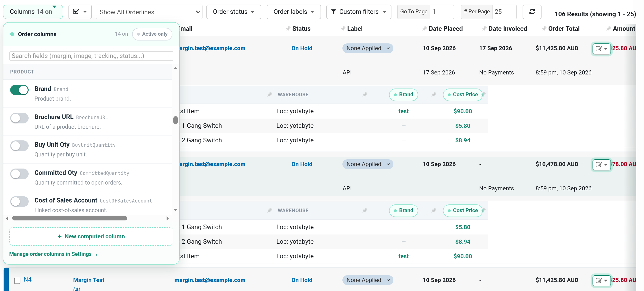644x291 pixels.
Task: Enable the Cost of Sales Account toggle
Action: pos(19,202)
